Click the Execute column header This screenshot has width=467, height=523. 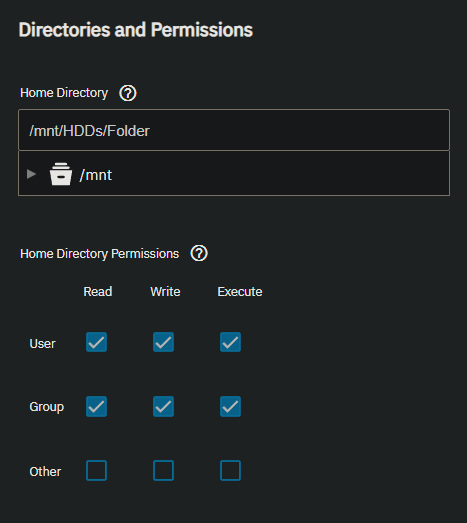tap(240, 292)
